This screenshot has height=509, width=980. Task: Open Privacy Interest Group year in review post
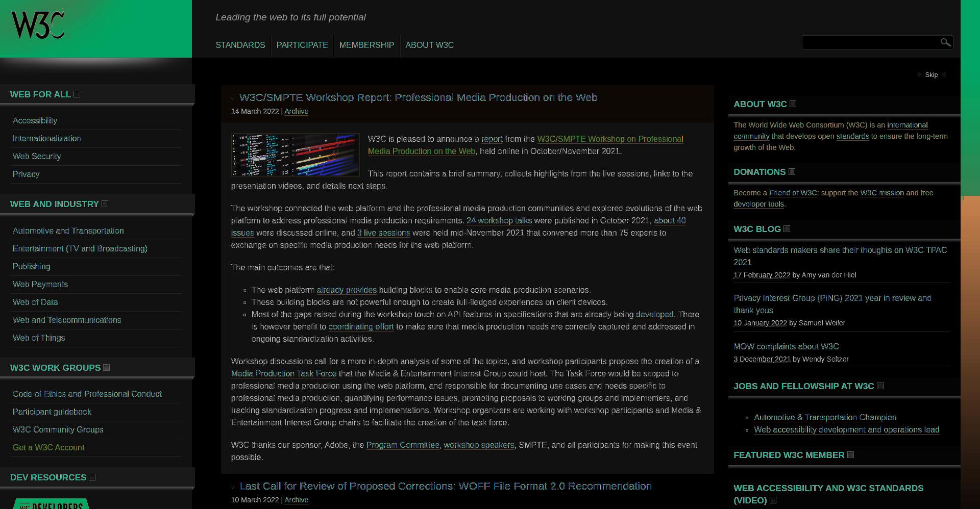(832, 304)
